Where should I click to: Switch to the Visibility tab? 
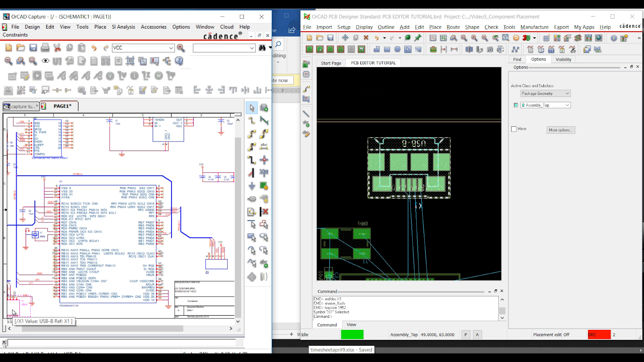coord(563,60)
